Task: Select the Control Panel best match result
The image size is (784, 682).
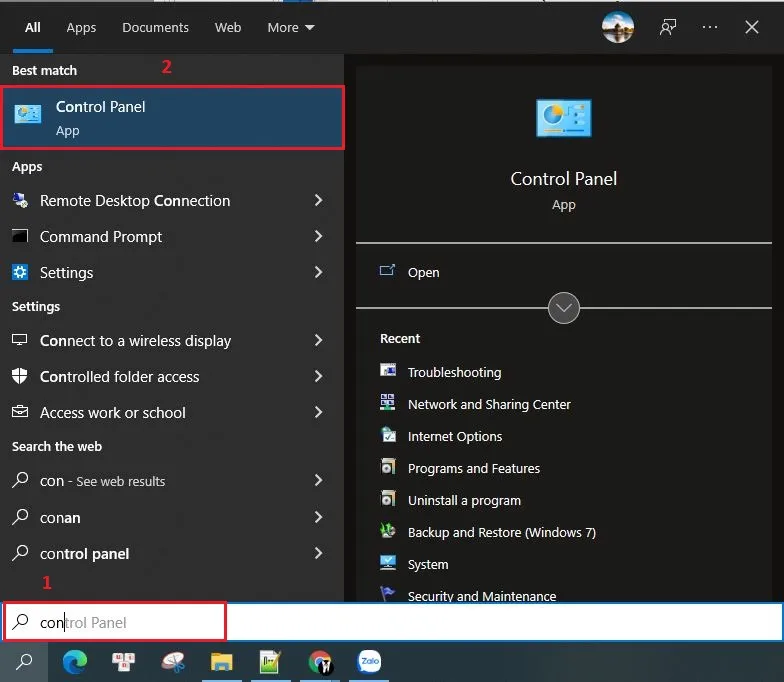Action: tap(174, 118)
